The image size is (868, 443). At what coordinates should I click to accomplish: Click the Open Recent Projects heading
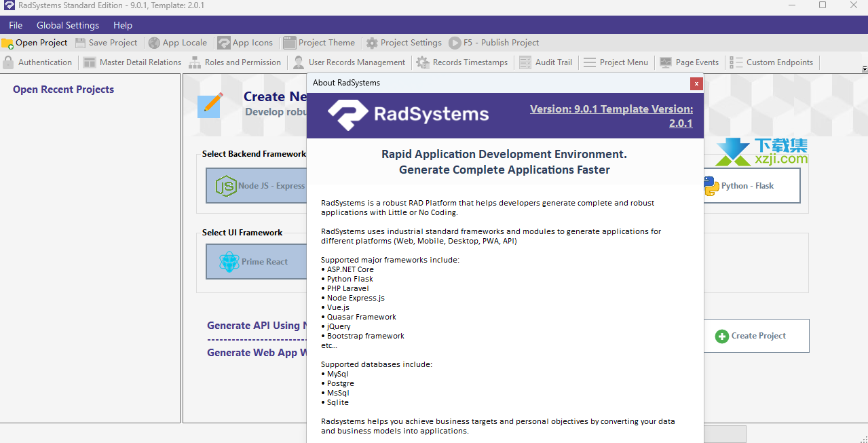point(63,90)
